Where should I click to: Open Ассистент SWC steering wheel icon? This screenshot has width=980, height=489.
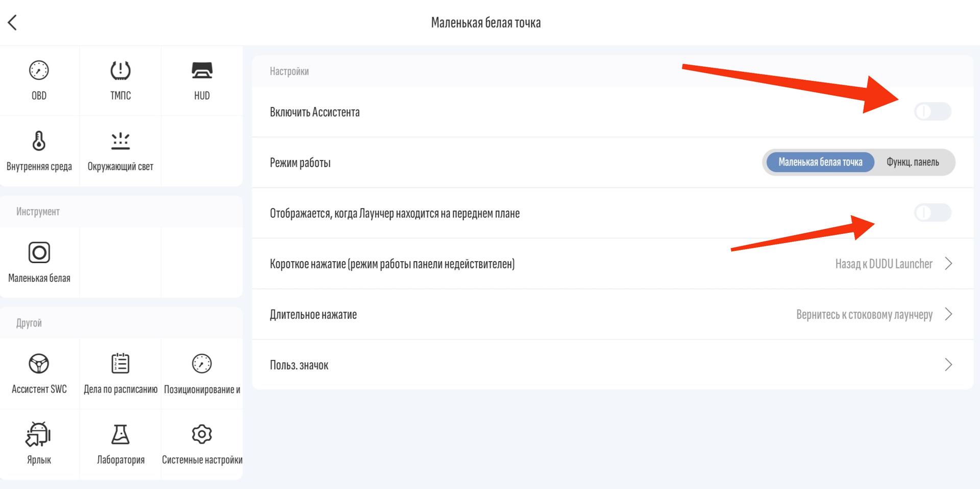pyautogui.click(x=39, y=364)
